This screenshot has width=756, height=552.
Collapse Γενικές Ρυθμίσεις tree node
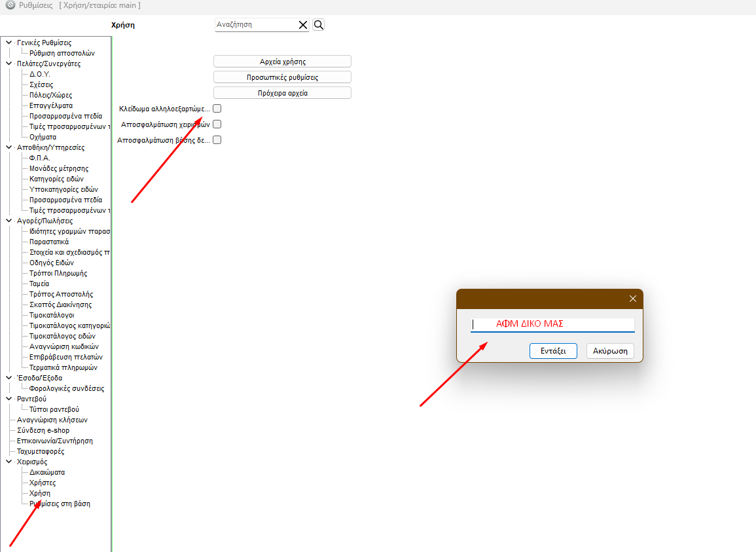9,43
